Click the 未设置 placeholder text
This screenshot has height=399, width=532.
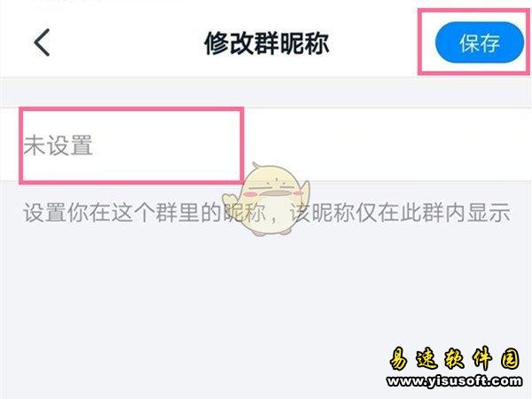(58, 145)
